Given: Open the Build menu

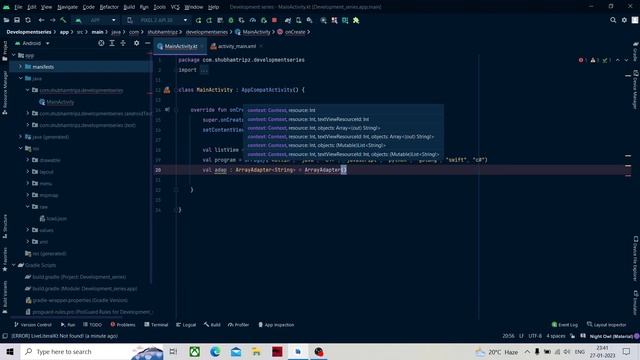Looking at the screenshot, I should tap(129, 7).
